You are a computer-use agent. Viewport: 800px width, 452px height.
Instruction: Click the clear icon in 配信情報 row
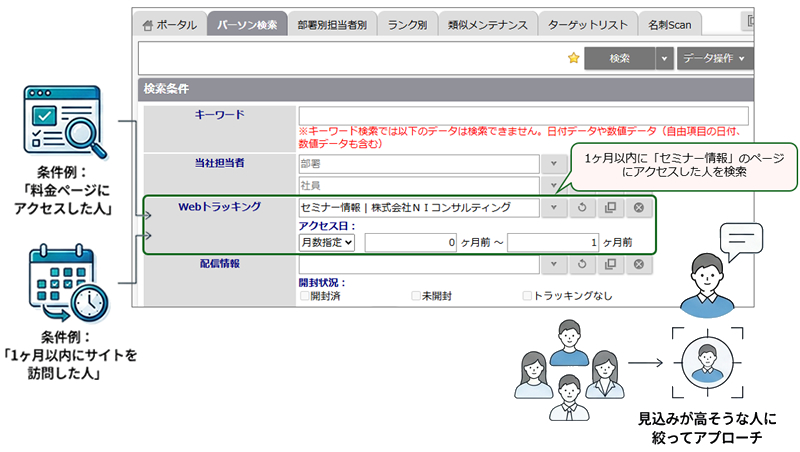pyautogui.click(x=639, y=264)
